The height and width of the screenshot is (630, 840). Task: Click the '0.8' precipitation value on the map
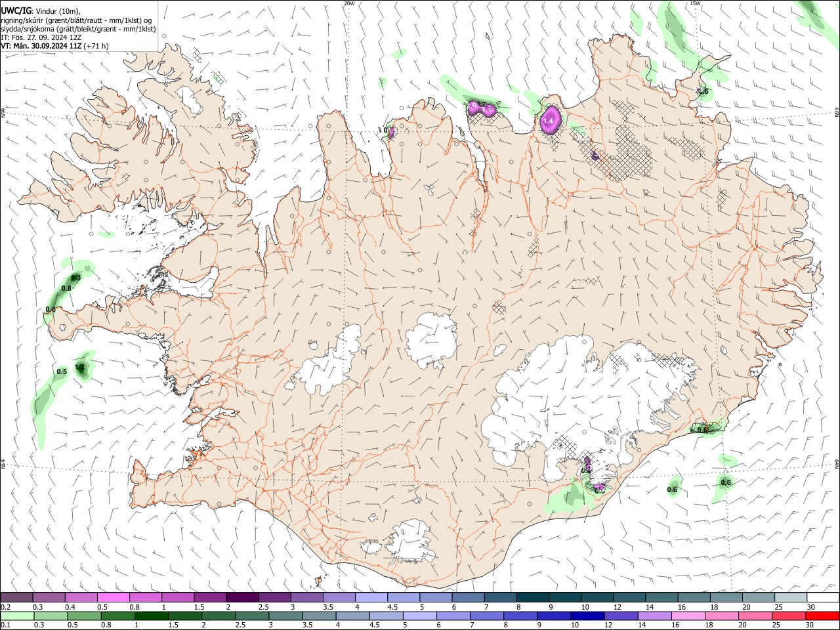[66, 288]
